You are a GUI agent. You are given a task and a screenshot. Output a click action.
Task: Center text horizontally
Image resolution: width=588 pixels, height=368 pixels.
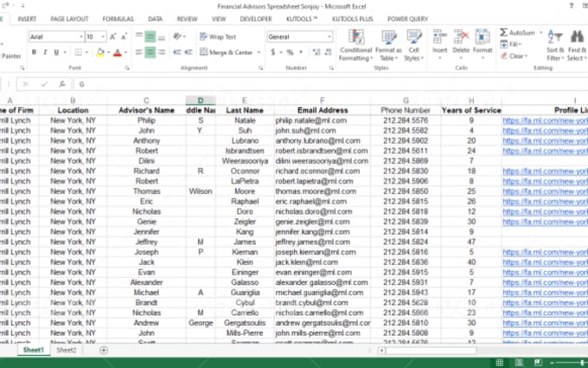[x=150, y=52]
